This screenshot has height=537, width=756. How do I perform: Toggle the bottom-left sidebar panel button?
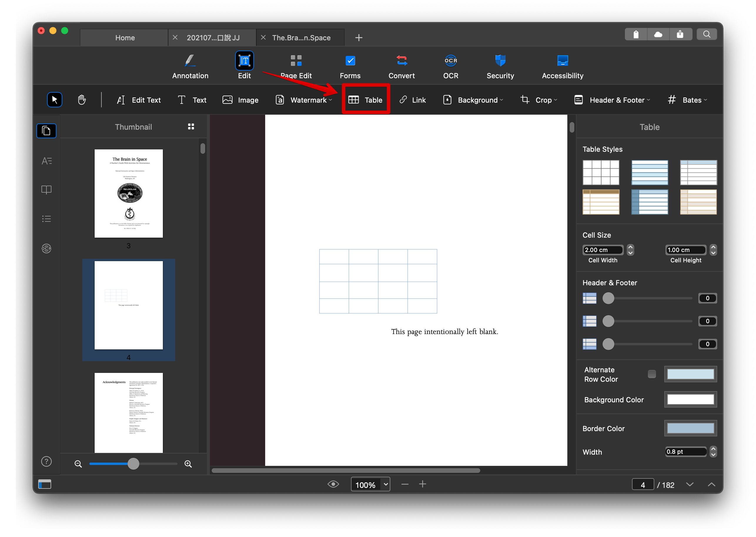click(x=45, y=484)
